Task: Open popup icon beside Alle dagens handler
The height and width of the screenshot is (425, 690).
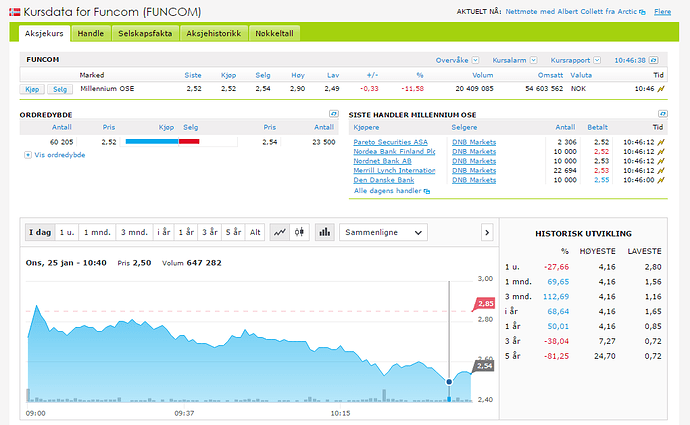Action: (427, 191)
